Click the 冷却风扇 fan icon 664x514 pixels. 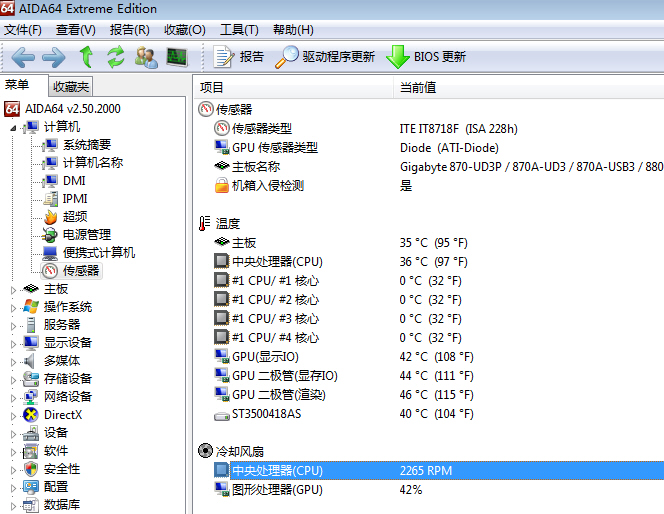pos(205,450)
